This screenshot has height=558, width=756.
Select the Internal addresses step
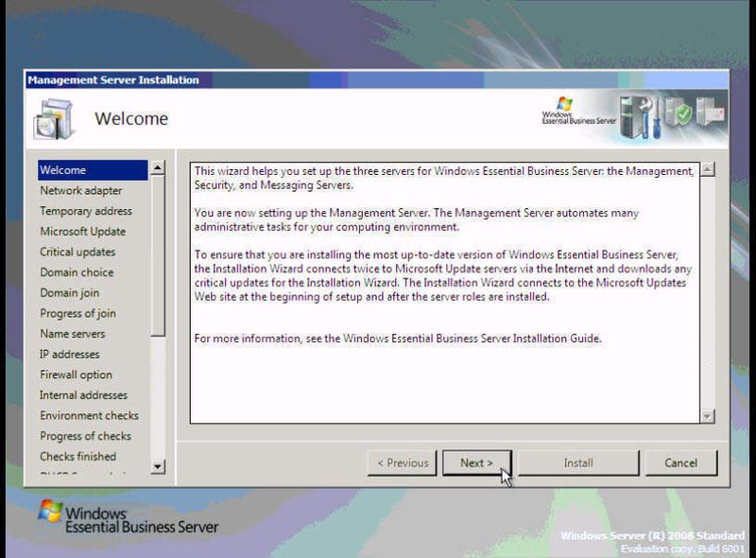click(83, 394)
